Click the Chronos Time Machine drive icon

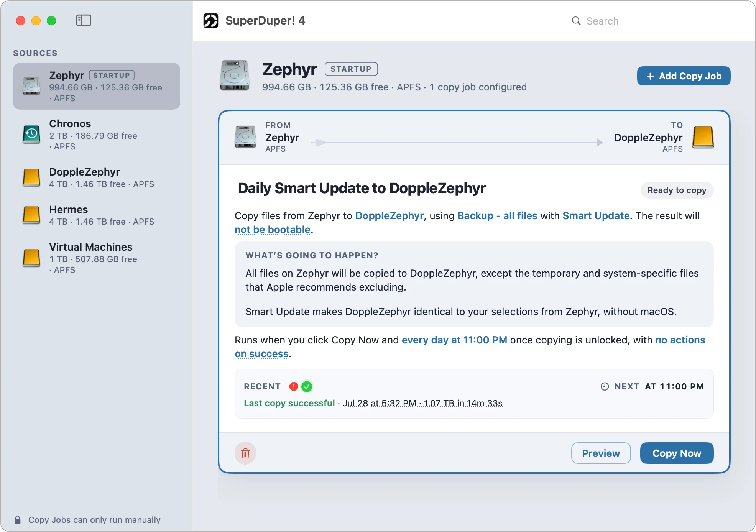click(x=31, y=135)
